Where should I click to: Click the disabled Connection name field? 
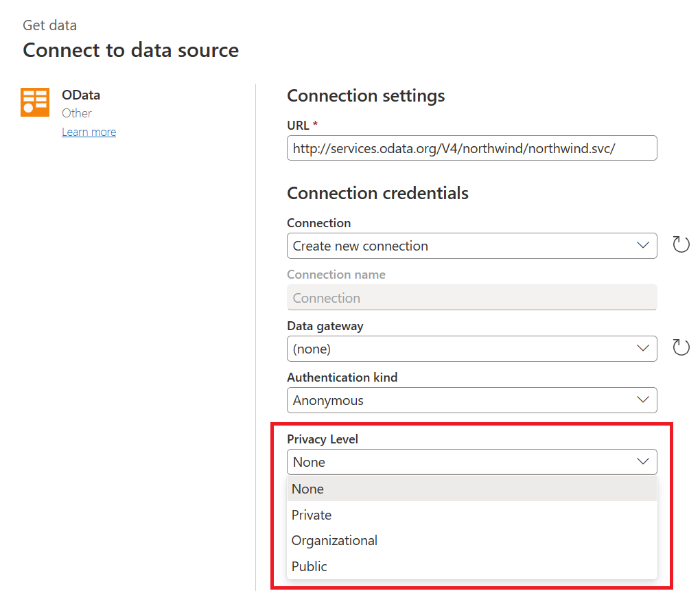471,297
